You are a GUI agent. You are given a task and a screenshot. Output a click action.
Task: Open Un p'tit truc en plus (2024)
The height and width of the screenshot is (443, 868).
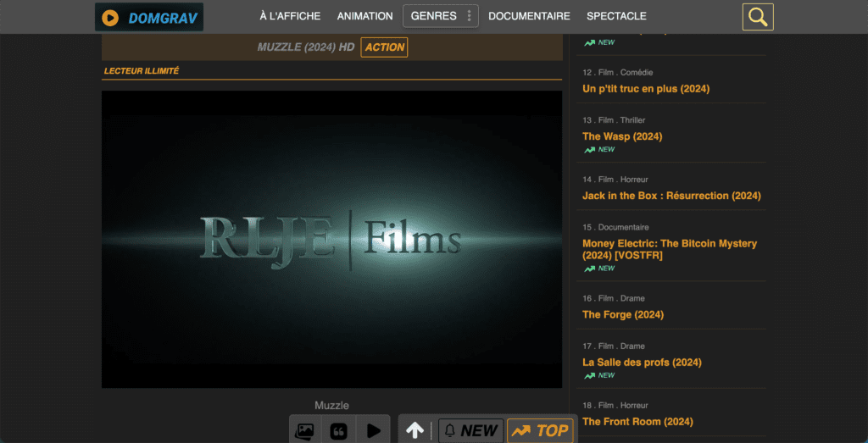tap(646, 88)
